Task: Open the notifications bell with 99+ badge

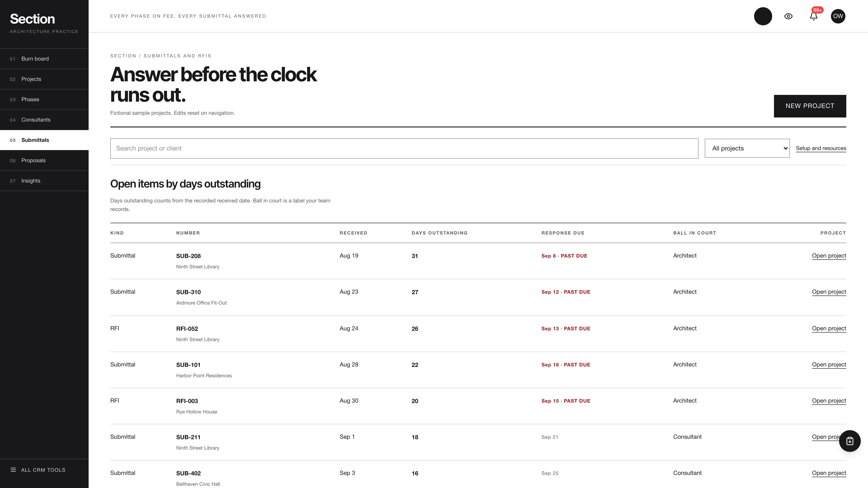Action: click(x=814, y=16)
